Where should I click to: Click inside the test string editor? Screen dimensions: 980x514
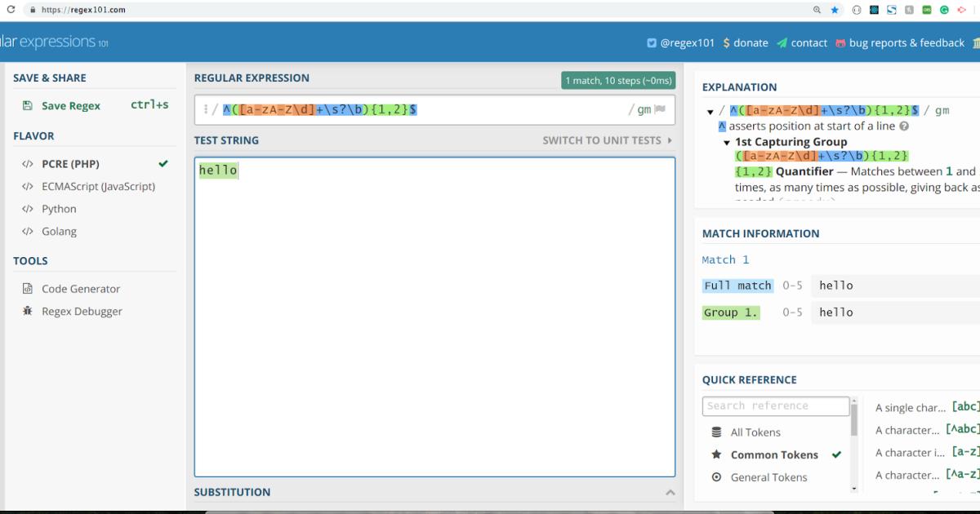(434, 317)
